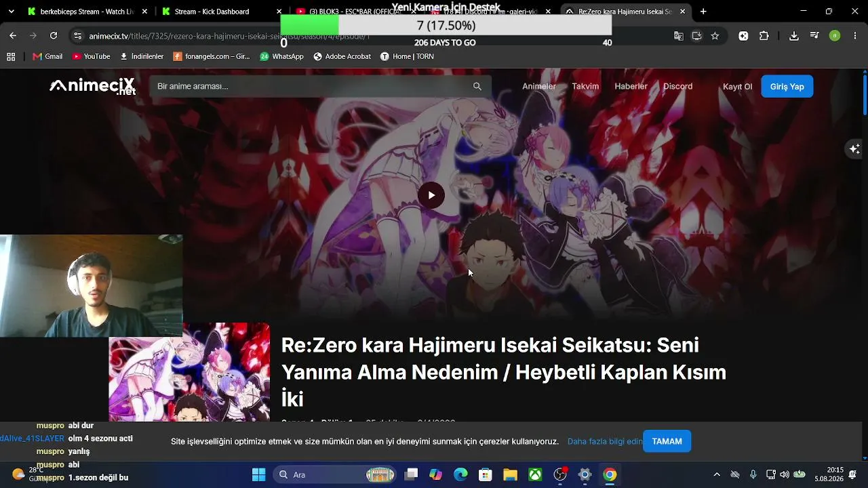Open the fonangels.com bookmark

pyautogui.click(x=212, y=57)
